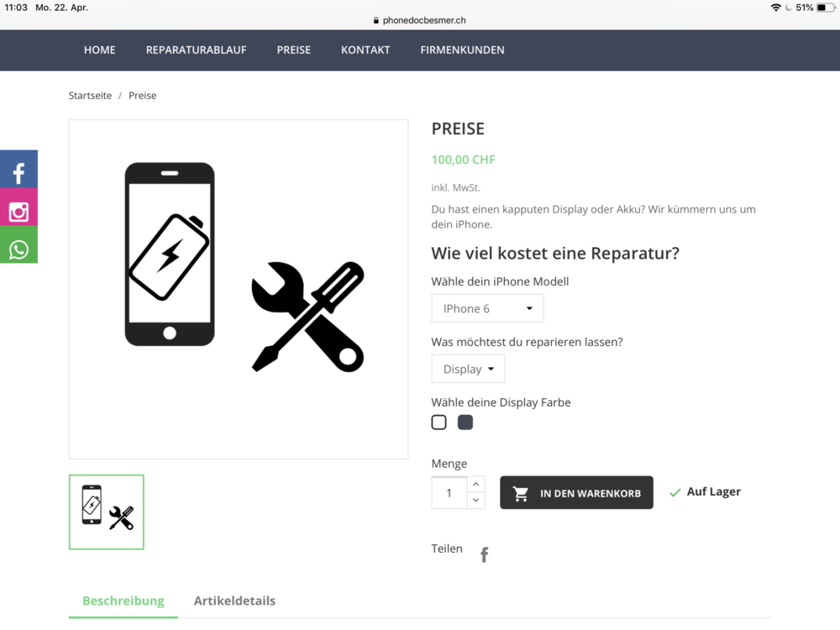Viewport: 840px width, 630px height.
Task: Share via the Facebook icon under Teilen
Action: 484,554
